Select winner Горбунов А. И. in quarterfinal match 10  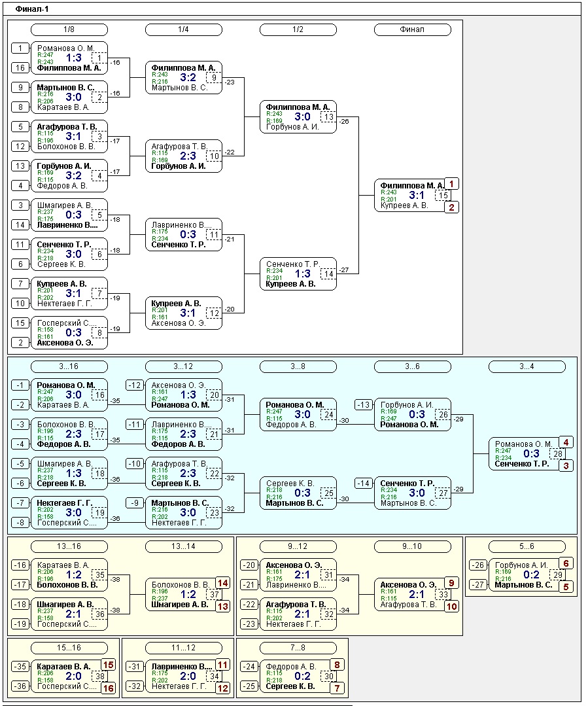coord(179,166)
